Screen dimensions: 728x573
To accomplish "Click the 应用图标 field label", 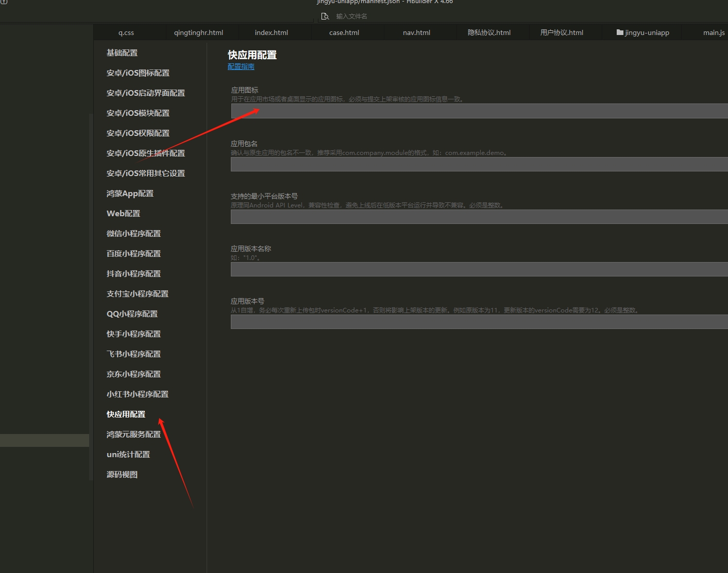I will tap(245, 90).
